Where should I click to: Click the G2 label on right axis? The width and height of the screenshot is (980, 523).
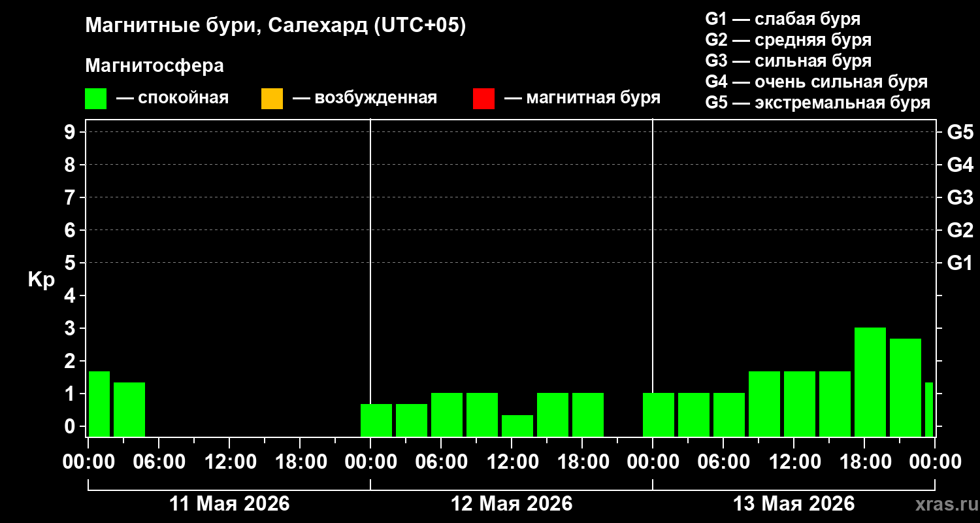pyautogui.click(x=960, y=230)
